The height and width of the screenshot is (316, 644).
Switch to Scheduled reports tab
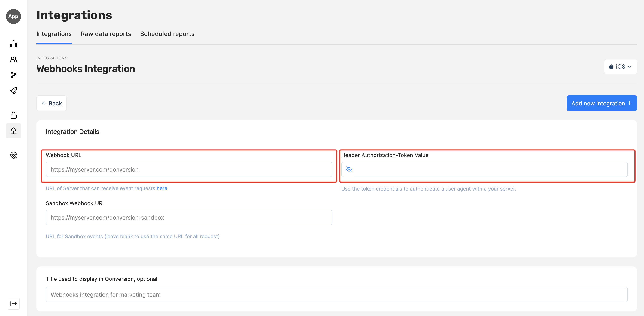pyautogui.click(x=167, y=34)
